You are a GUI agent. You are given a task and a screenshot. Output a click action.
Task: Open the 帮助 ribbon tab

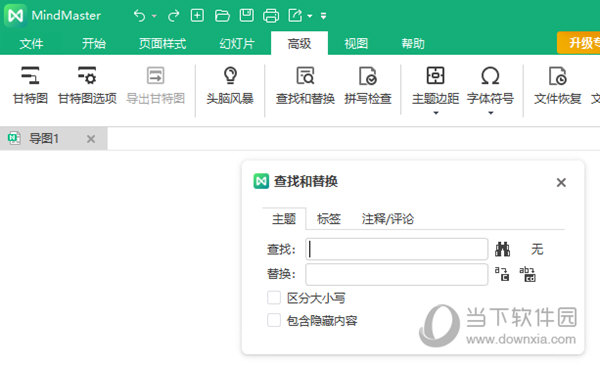(413, 43)
